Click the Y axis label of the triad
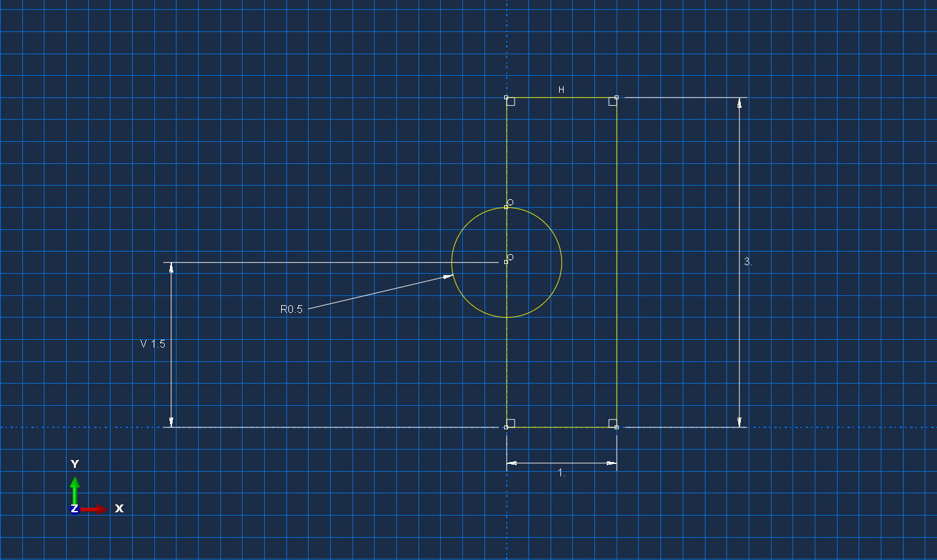Image resolution: width=937 pixels, height=560 pixels. click(75, 464)
